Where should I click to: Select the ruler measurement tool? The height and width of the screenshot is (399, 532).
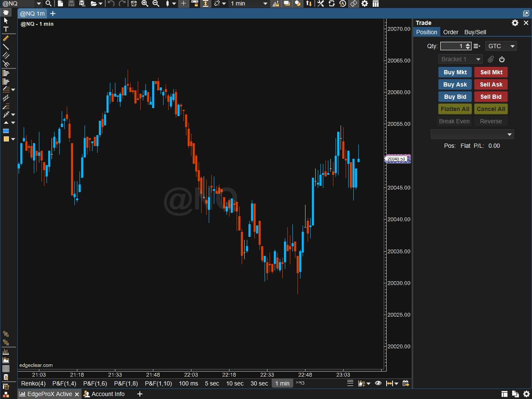click(6, 38)
